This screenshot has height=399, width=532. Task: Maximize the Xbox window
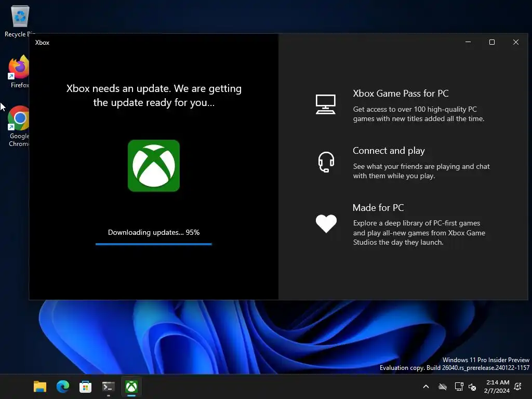point(492,42)
